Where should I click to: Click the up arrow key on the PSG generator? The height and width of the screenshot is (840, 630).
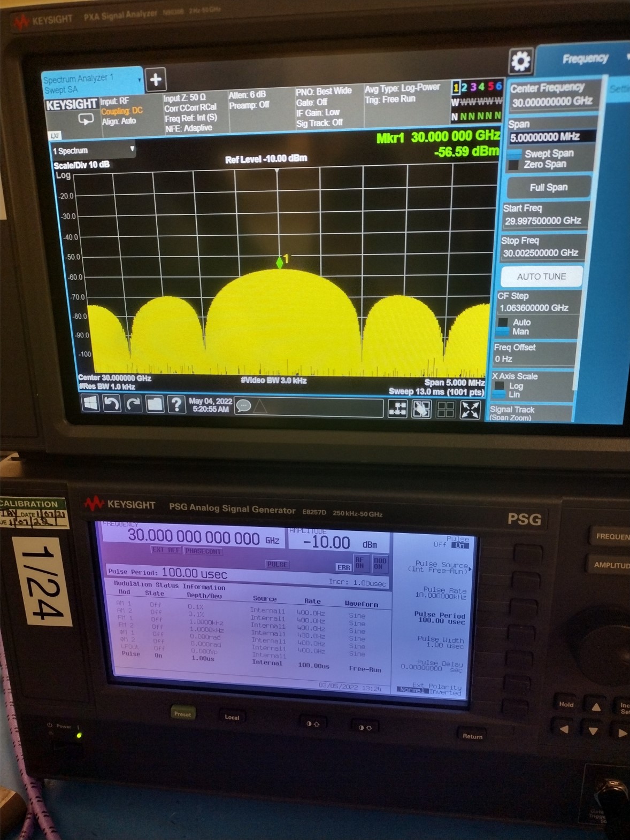coord(596,707)
